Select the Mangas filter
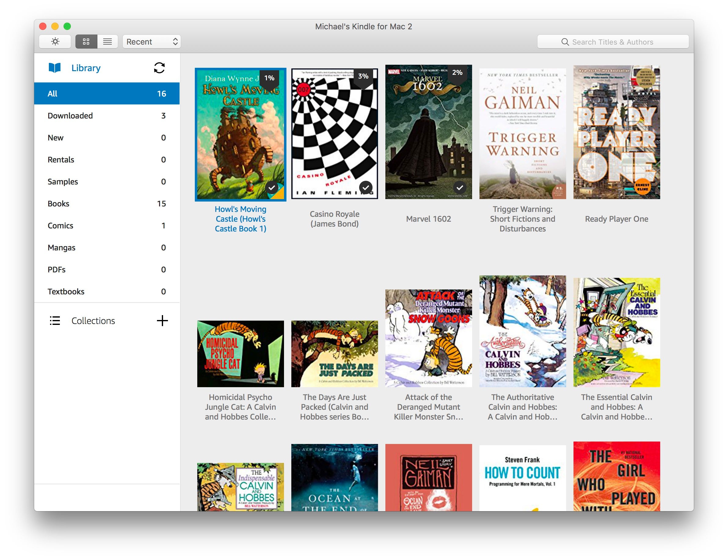The width and height of the screenshot is (728, 560). pyautogui.click(x=107, y=248)
